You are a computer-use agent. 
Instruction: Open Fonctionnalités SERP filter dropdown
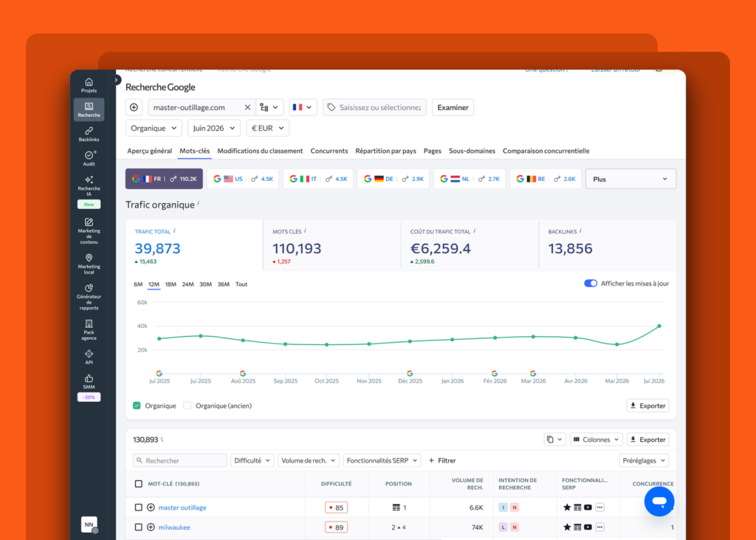click(382, 460)
